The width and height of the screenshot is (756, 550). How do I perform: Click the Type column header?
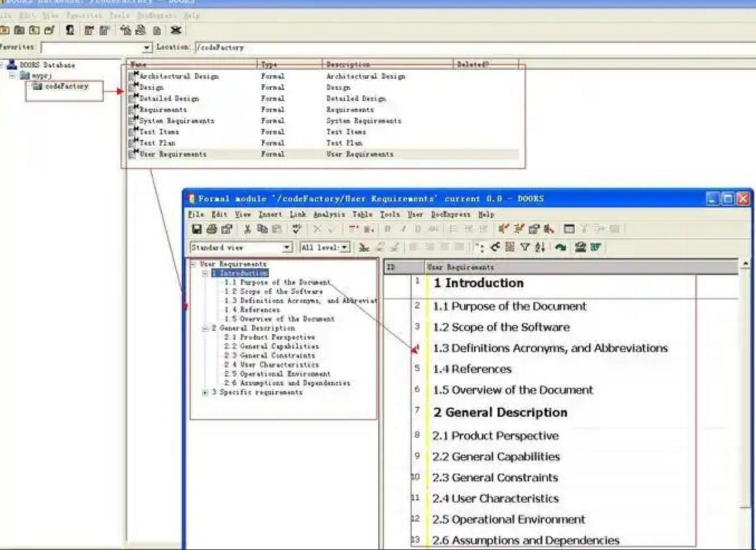[290, 64]
